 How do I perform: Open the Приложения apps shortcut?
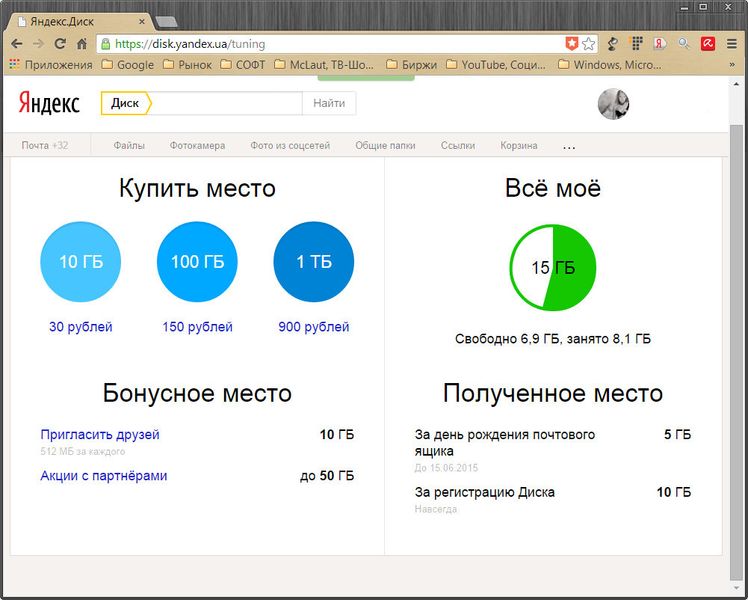tap(51, 64)
